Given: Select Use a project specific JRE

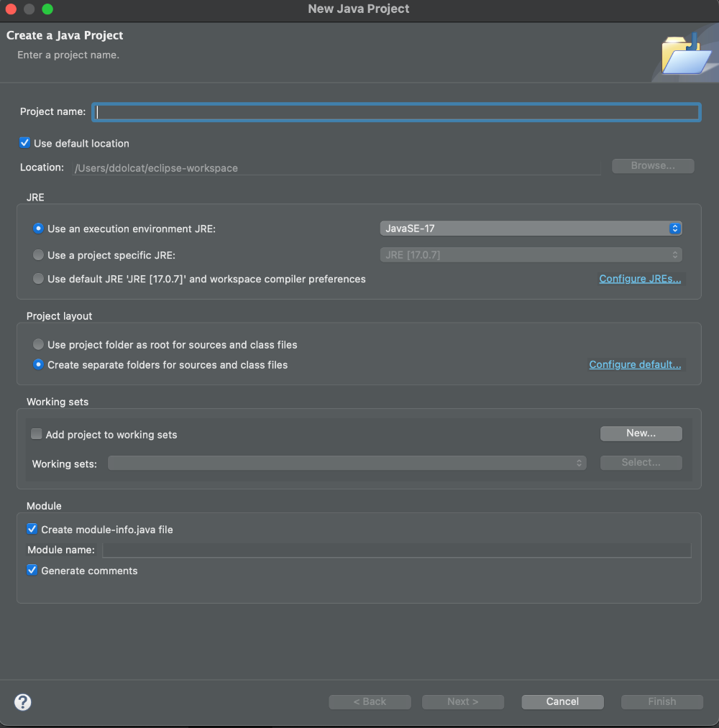Looking at the screenshot, I should coord(38,255).
